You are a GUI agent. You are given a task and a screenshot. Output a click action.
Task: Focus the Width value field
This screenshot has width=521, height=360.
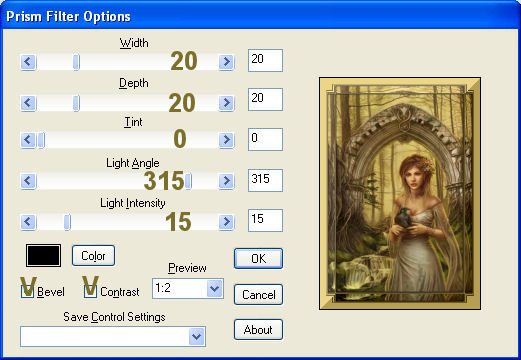265,60
